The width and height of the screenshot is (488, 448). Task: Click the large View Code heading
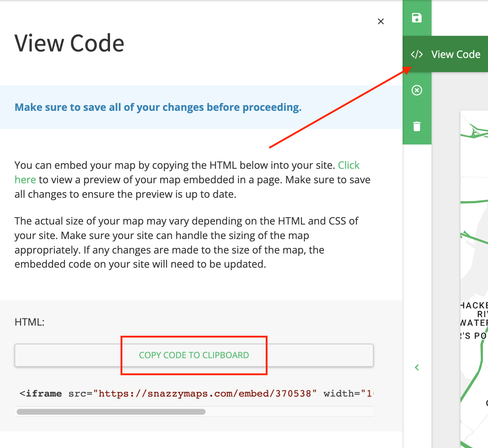coord(69,43)
